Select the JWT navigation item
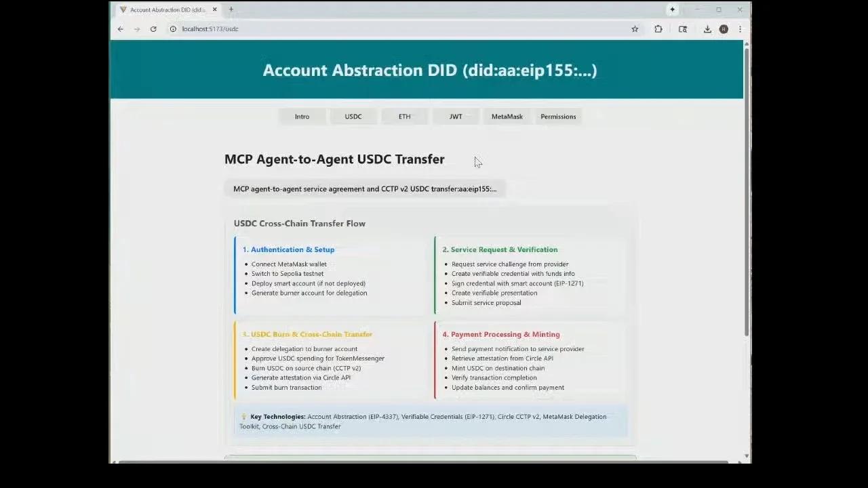This screenshot has height=488, width=868. tap(456, 116)
